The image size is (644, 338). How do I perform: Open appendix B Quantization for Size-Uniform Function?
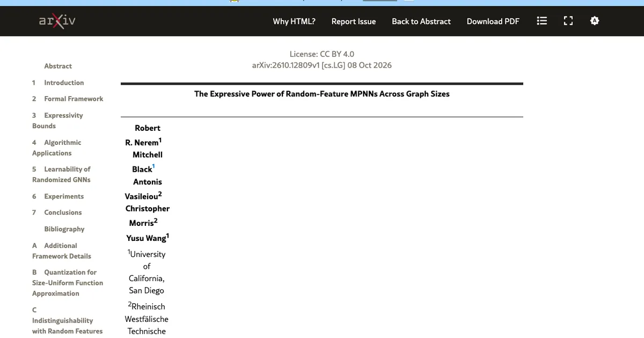tap(68, 283)
